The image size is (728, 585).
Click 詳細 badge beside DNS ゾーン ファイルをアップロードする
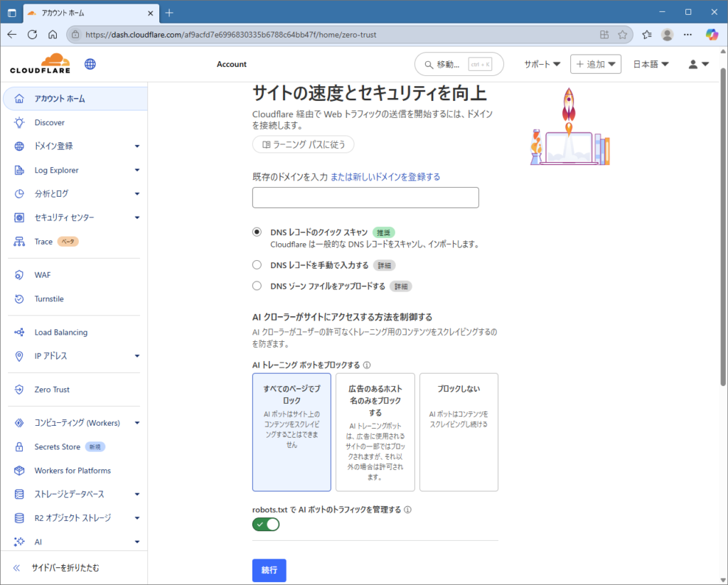click(401, 286)
